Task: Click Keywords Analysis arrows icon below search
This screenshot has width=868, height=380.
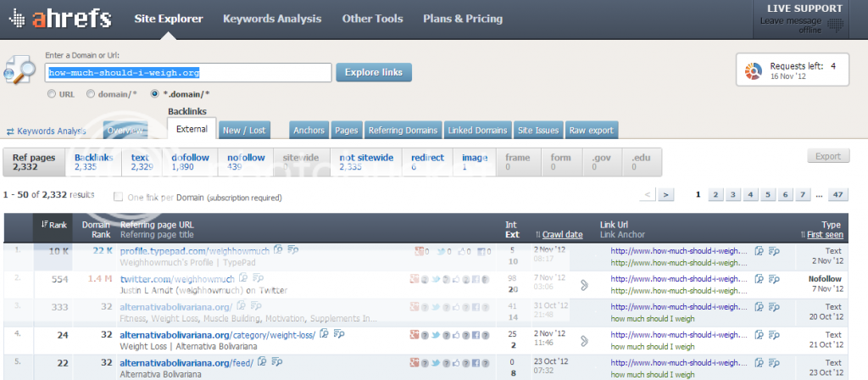Action: 10,131
